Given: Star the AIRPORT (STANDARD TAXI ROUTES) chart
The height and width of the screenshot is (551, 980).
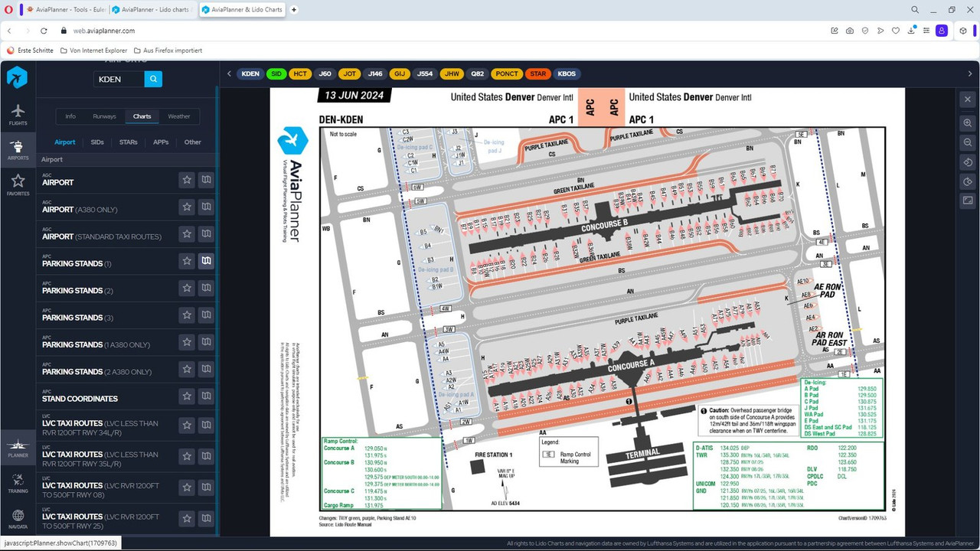Looking at the screenshot, I should [186, 234].
